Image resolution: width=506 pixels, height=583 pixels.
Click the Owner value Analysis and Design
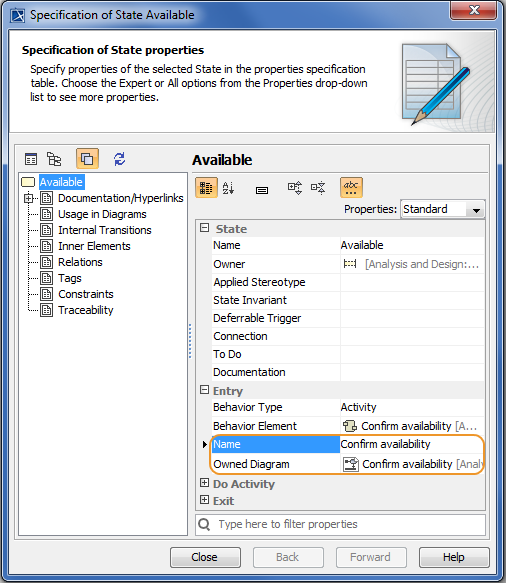click(x=422, y=264)
